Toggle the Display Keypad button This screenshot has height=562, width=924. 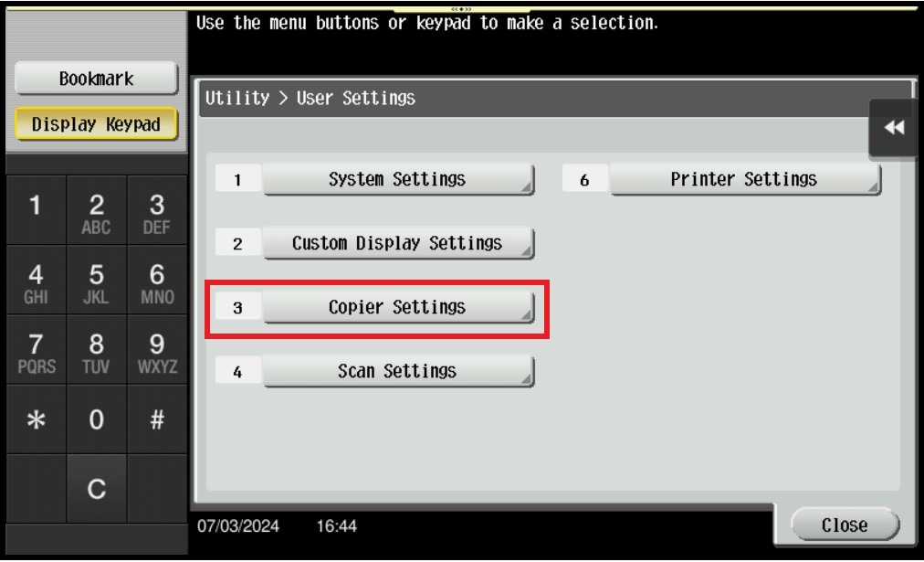tap(96, 124)
